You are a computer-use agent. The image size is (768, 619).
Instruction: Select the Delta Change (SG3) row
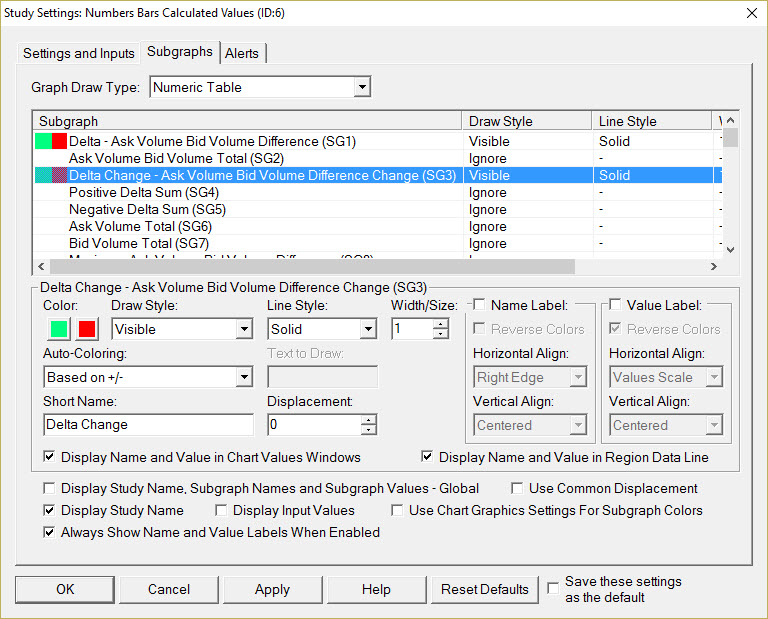pyautogui.click(x=377, y=175)
